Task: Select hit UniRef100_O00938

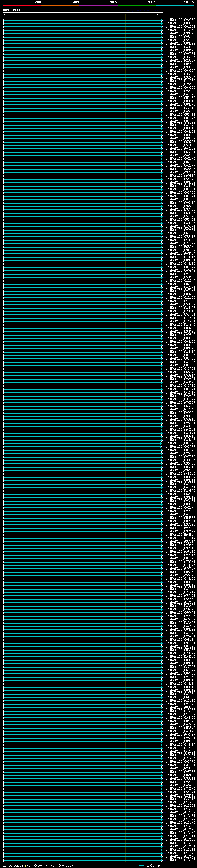Action: 180,111
